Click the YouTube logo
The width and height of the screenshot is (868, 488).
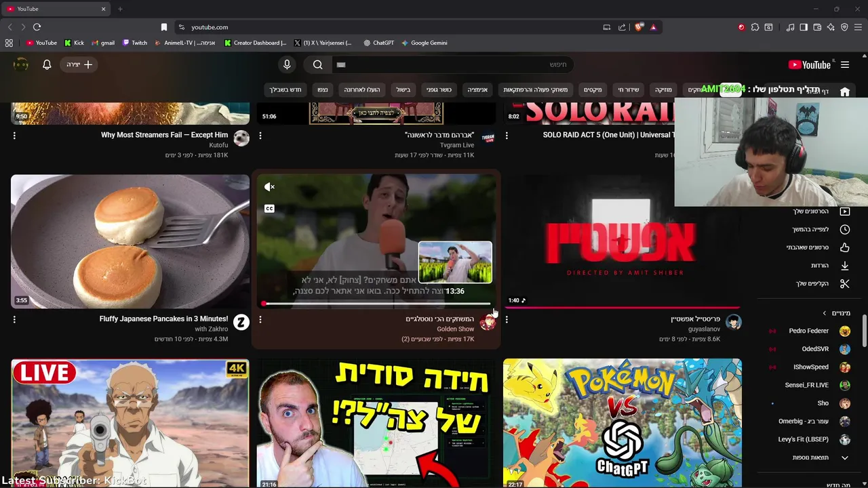coord(810,65)
